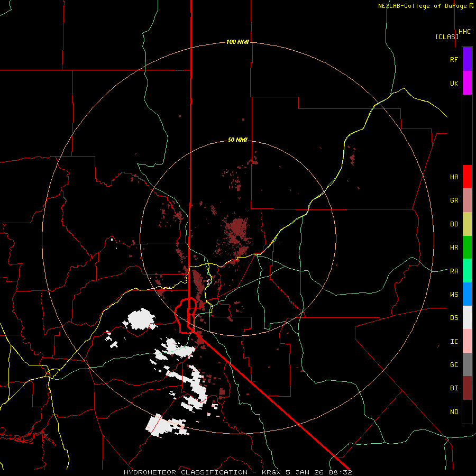This screenshot has width=476, height=476.
Task: Click the BD yellow legend swatch
Action: tap(467, 224)
